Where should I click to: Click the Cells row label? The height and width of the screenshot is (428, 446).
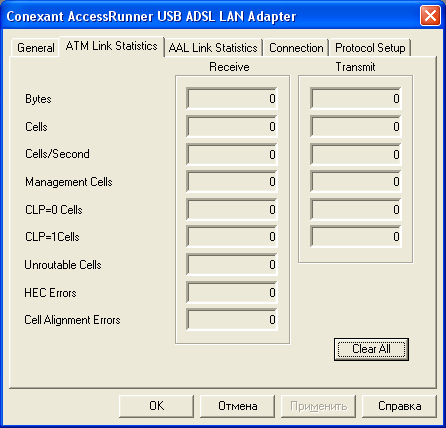(36, 127)
